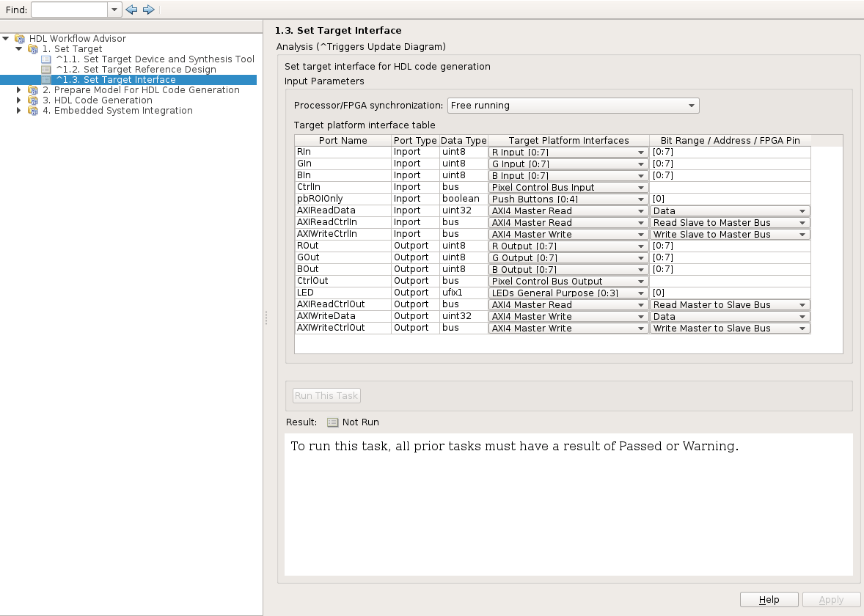The height and width of the screenshot is (616, 864).
Task: Click the Set Target Reference Design task icon
Action: 46,70
